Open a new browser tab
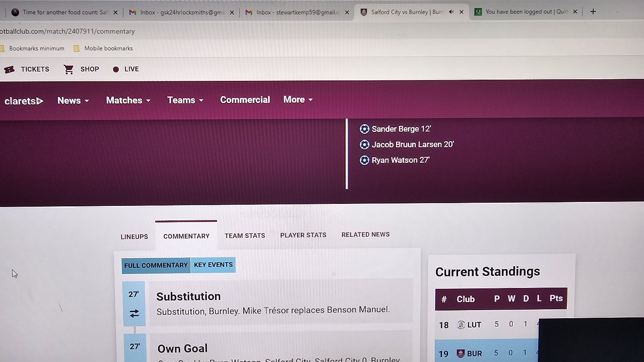 coord(593,12)
